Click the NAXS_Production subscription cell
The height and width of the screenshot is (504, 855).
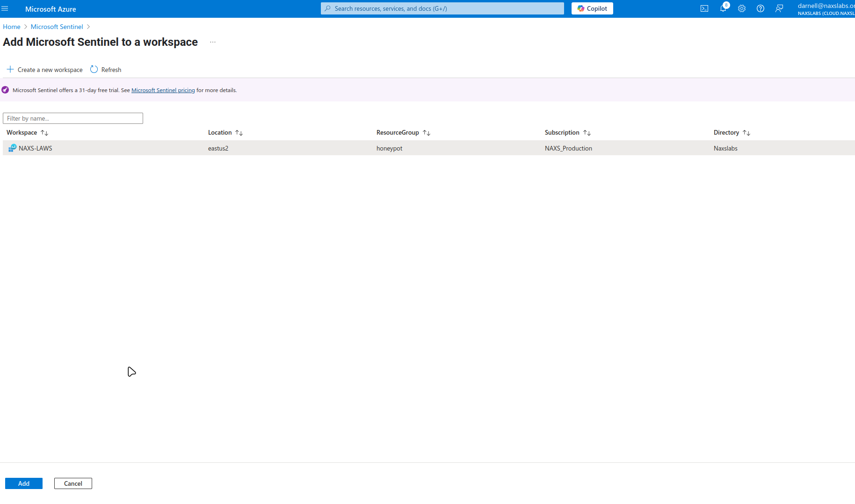(568, 148)
